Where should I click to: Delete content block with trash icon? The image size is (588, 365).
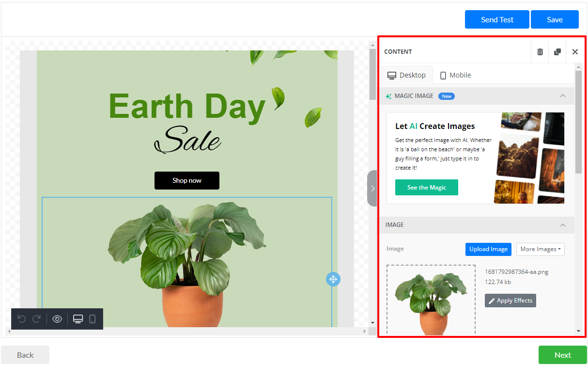540,52
